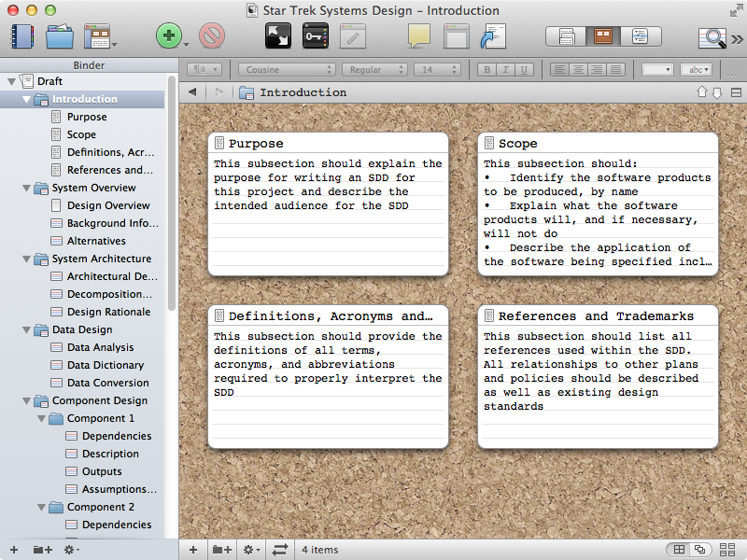Screen dimensions: 747x560
Task: Add new folder in binder footer
Action: 42,550
